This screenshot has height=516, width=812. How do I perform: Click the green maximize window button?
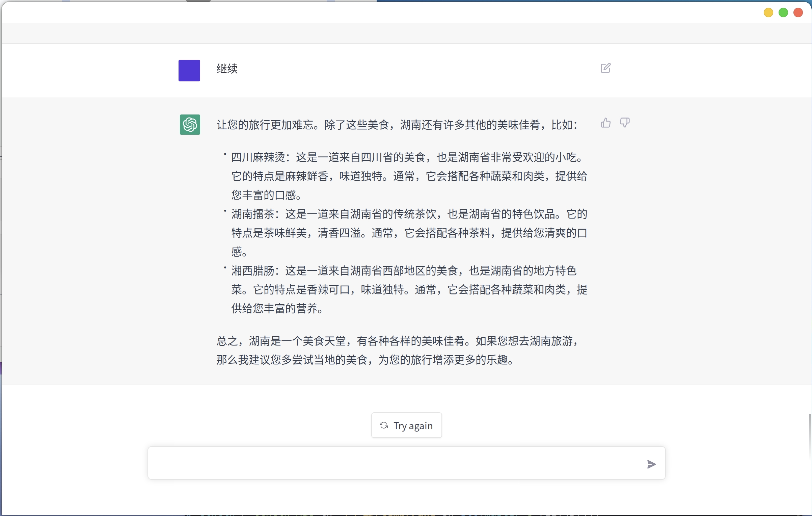click(x=783, y=13)
